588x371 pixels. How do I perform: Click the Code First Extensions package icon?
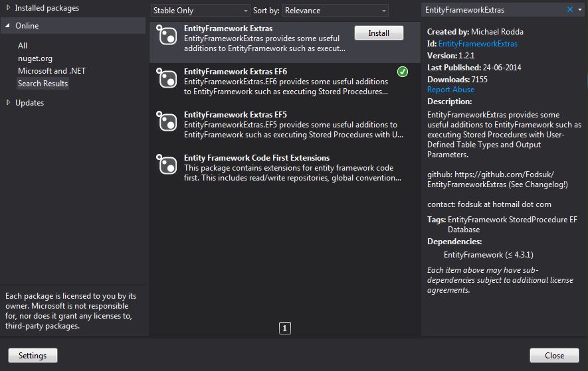(x=167, y=165)
